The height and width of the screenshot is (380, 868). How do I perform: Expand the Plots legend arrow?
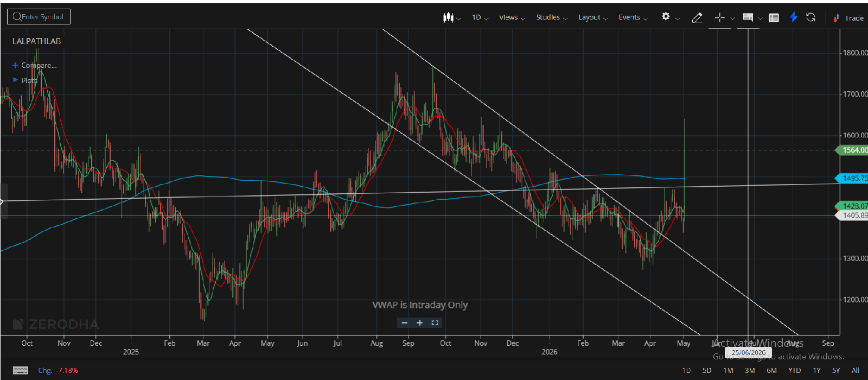pos(15,80)
